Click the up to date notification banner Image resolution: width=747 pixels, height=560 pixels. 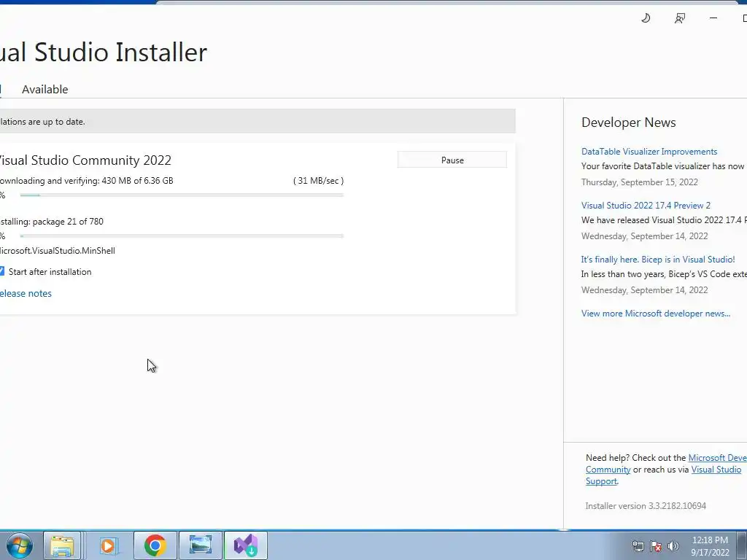coord(258,121)
